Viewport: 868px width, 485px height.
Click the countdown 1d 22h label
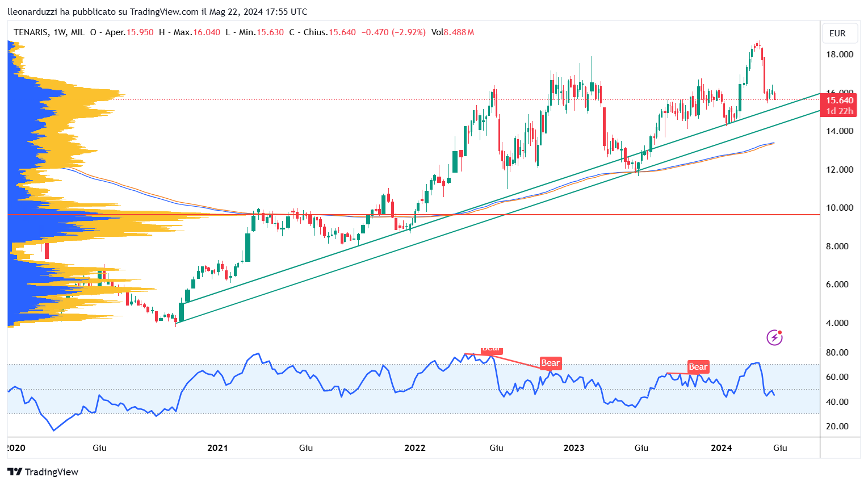pyautogui.click(x=840, y=111)
